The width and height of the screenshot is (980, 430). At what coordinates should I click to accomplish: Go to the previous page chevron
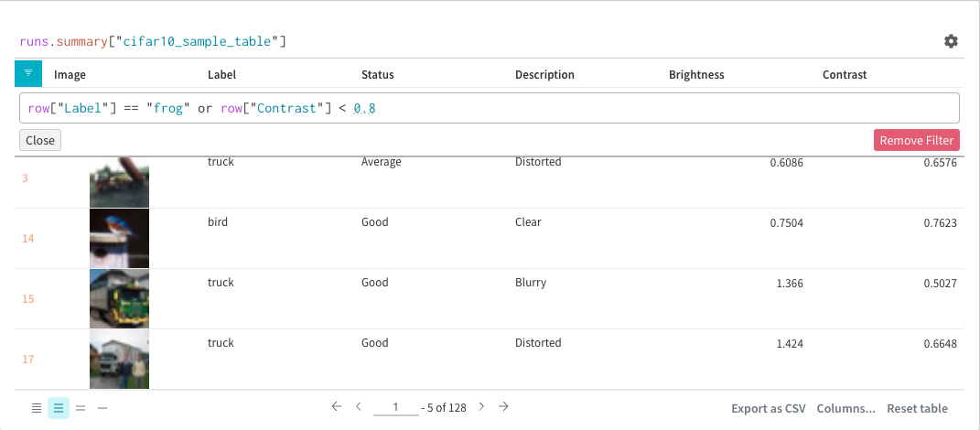359,406
